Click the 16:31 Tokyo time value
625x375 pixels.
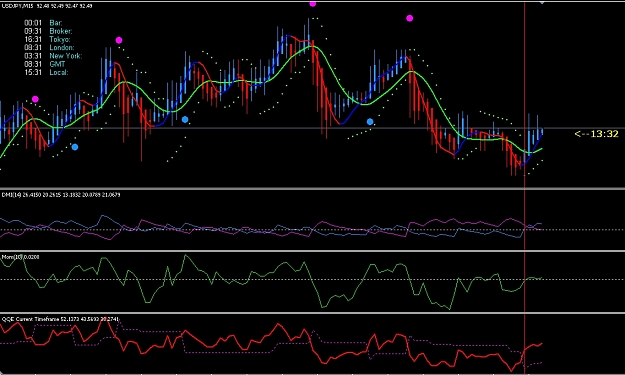(33, 39)
